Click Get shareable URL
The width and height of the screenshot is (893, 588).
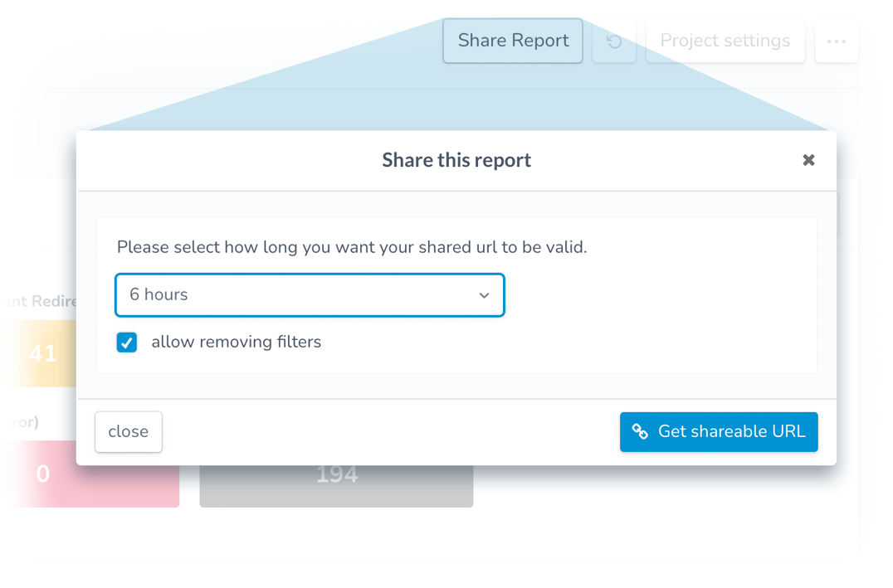click(x=719, y=431)
